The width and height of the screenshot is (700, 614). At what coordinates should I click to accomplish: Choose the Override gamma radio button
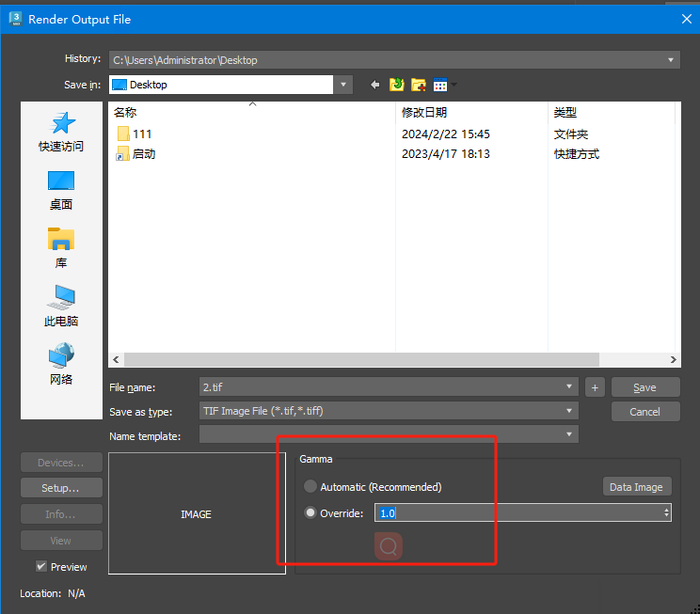(x=310, y=513)
